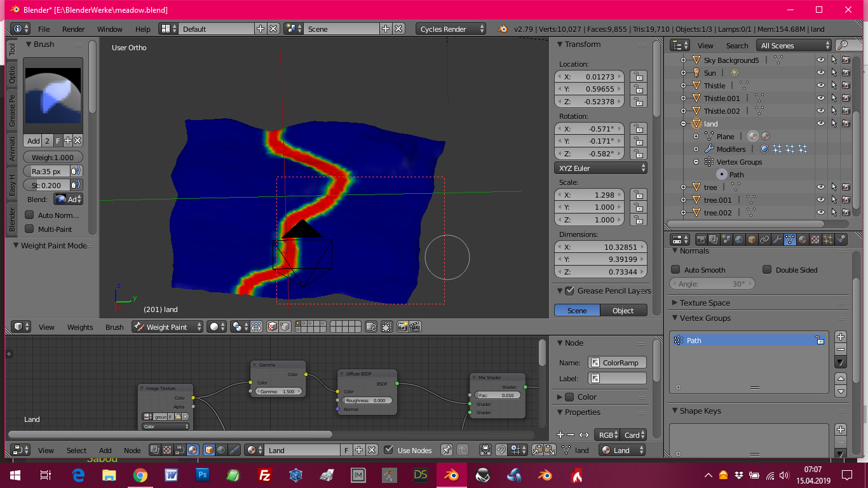
Task: Open Blender from the Windows taskbar
Action: (x=452, y=475)
